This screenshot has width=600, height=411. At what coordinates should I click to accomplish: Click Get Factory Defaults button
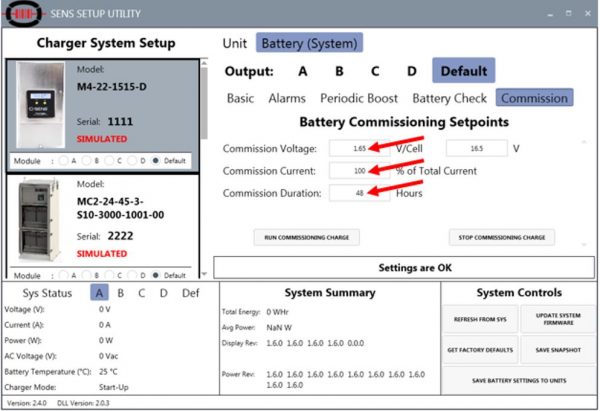[480, 350]
